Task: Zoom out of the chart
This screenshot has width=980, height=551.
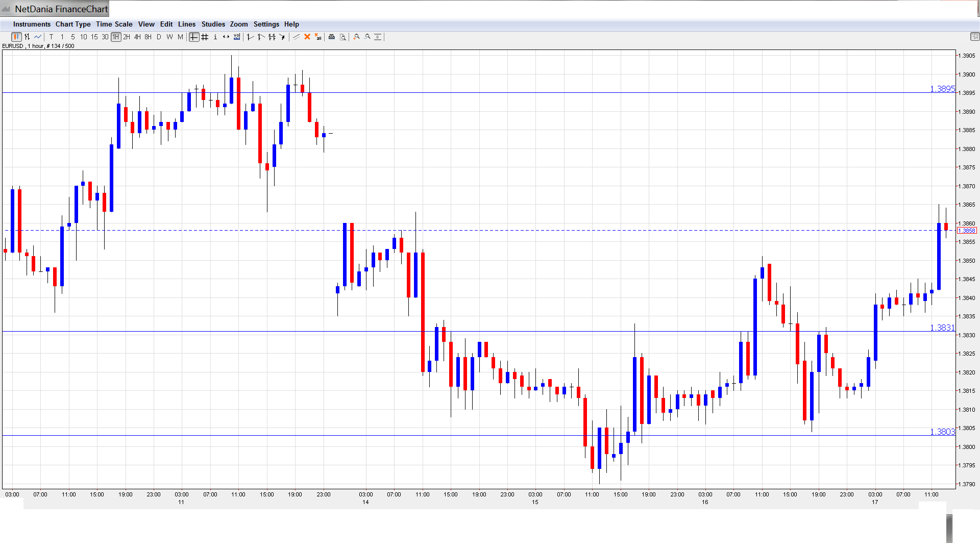Action: coord(367,37)
